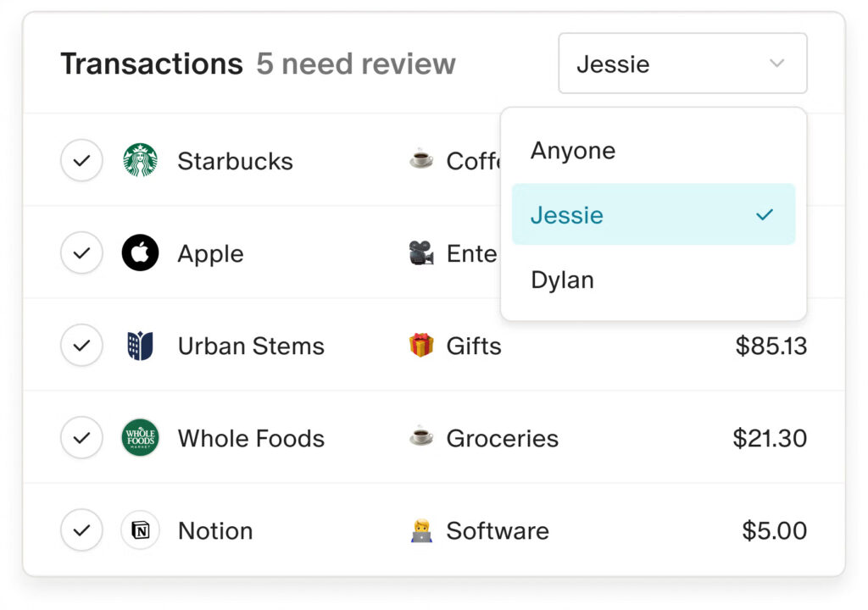Image resolution: width=868 pixels, height=610 pixels.
Task: Mark the Whole Foods transaction reviewed
Action: (81, 438)
